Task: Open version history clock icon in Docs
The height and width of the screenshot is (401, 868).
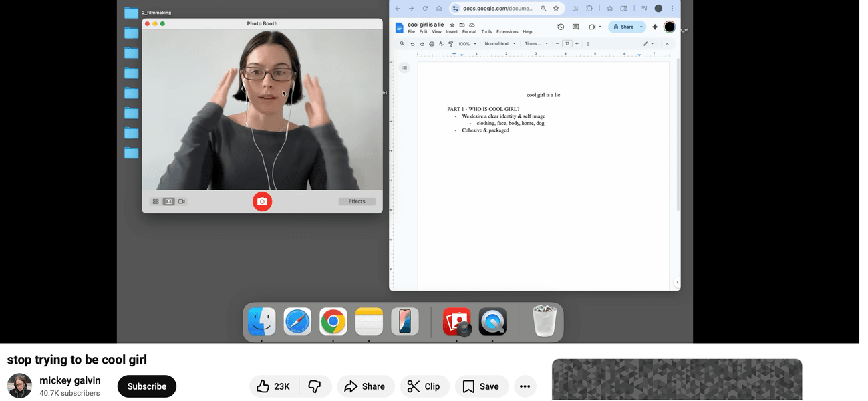Action: click(561, 27)
